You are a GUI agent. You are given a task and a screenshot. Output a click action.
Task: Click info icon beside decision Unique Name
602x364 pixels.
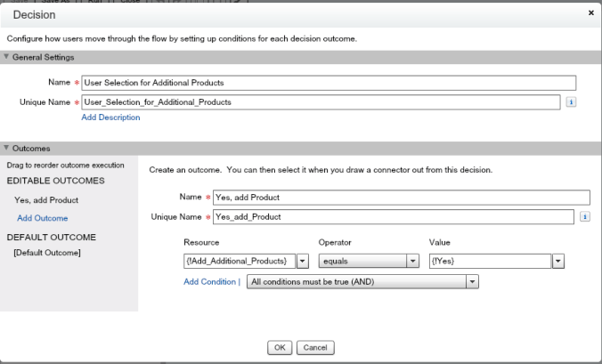pos(571,102)
